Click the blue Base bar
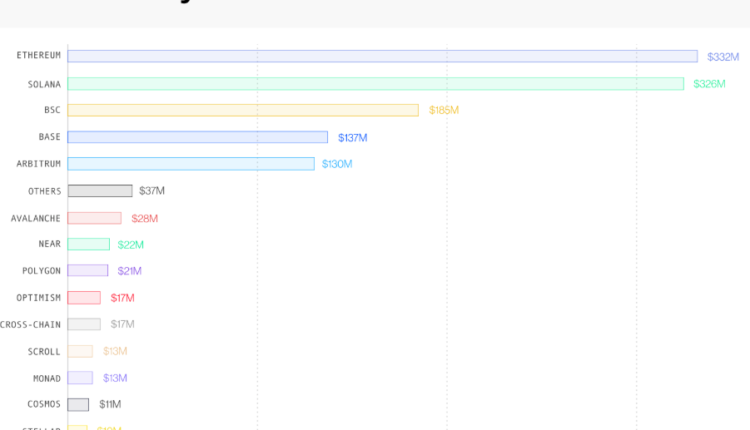Screen dimensions: 750x430 (x=198, y=137)
